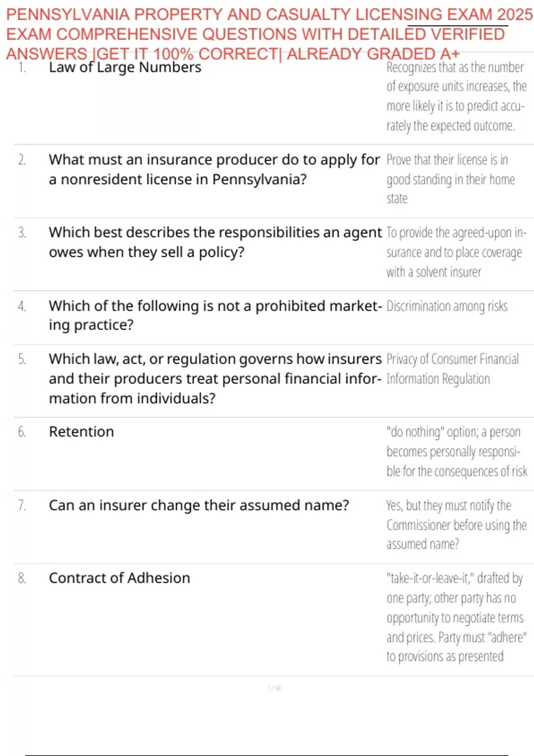The image size is (534, 756).
Task: Click the question about personal financial information law
Action: pos(214,378)
